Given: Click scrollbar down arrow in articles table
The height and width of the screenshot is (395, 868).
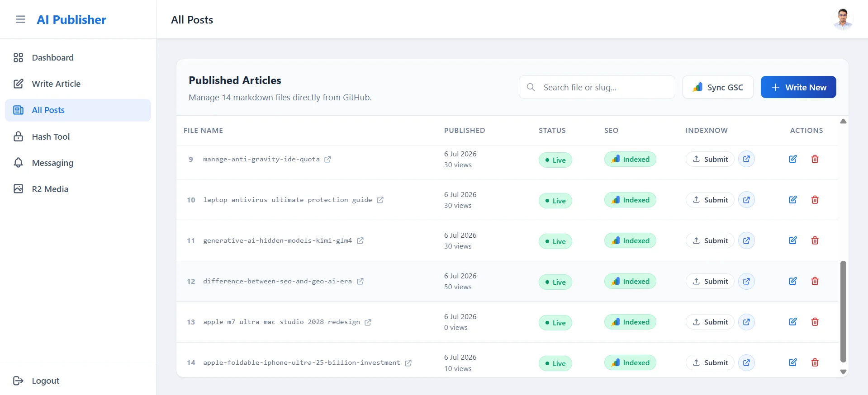Looking at the screenshot, I should (843, 372).
